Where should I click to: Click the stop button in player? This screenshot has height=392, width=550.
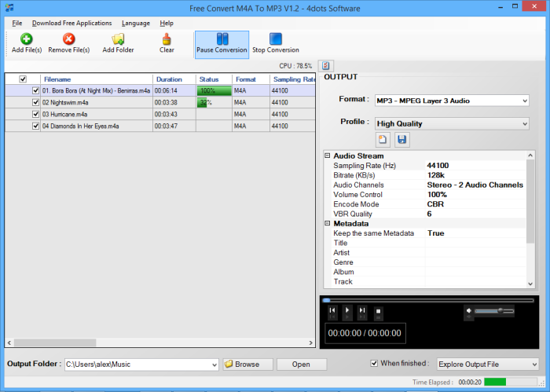pos(378,311)
